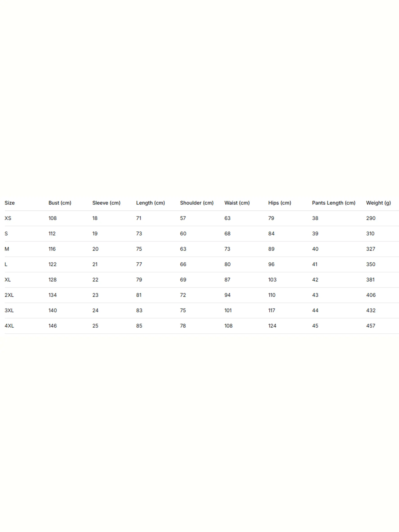This screenshot has width=399, height=532.
Task: Click the Weight (g) column header
Action: (x=378, y=203)
